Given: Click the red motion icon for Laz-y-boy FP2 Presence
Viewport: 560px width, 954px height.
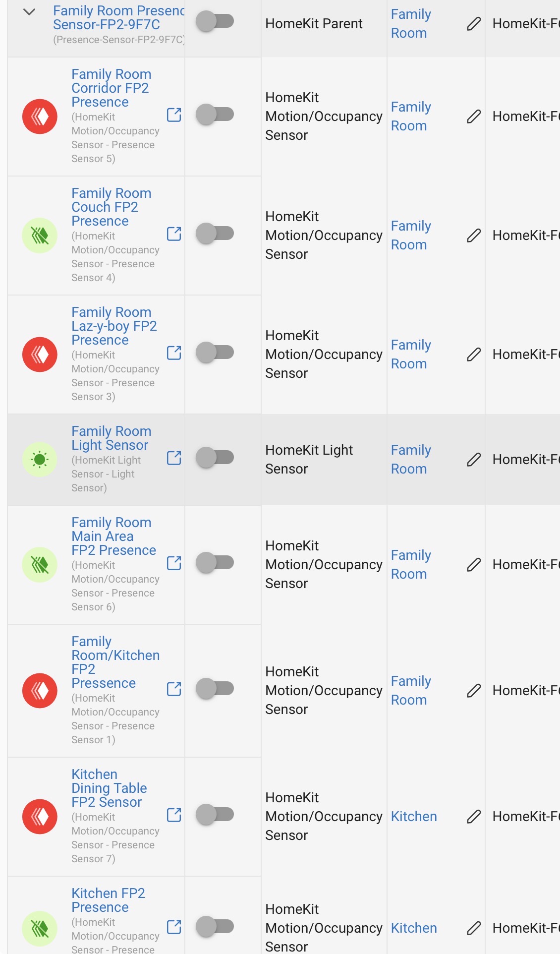Looking at the screenshot, I should pyautogui.click(x=40, y=354).
